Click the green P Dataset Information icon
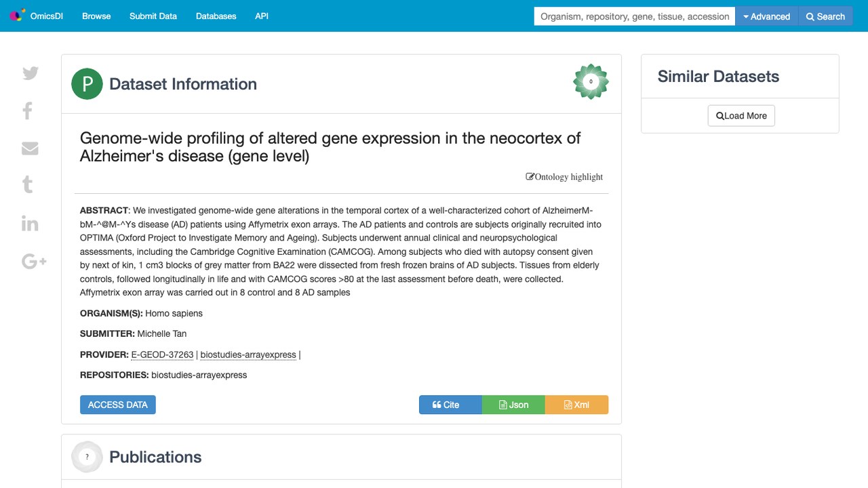The image size is (868, 488). point(87,84)
